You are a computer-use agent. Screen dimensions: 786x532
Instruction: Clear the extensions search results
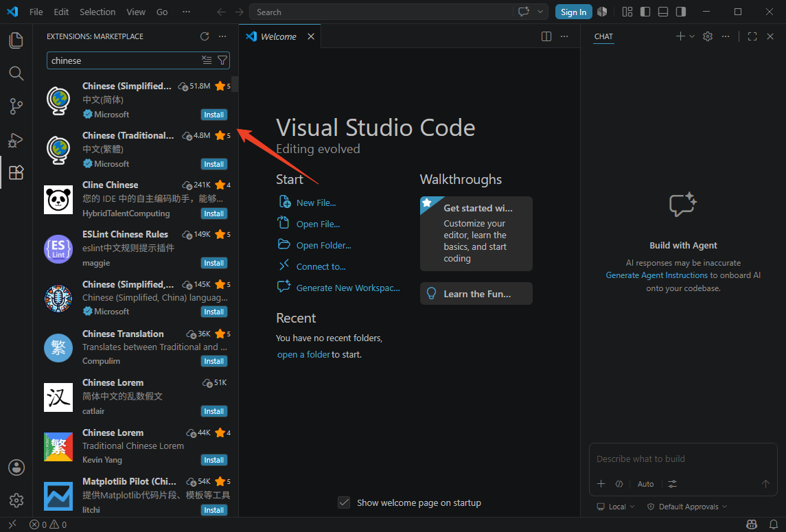coord(207,60)
